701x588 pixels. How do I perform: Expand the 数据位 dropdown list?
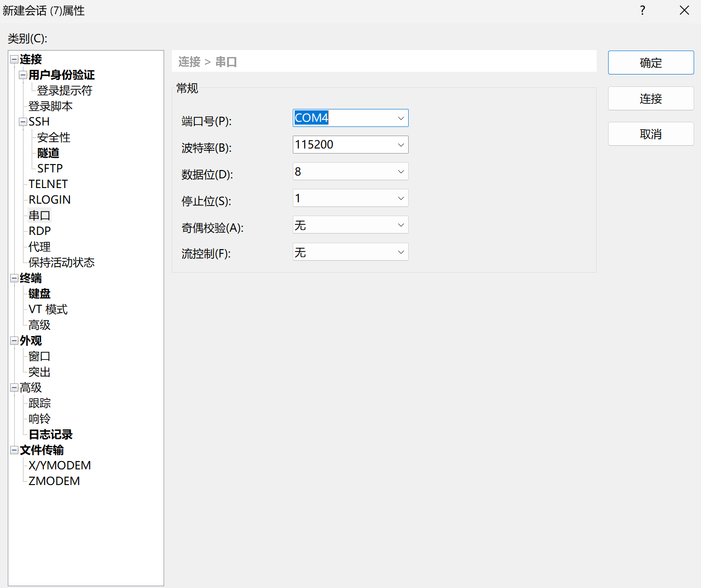coord(400,171)
